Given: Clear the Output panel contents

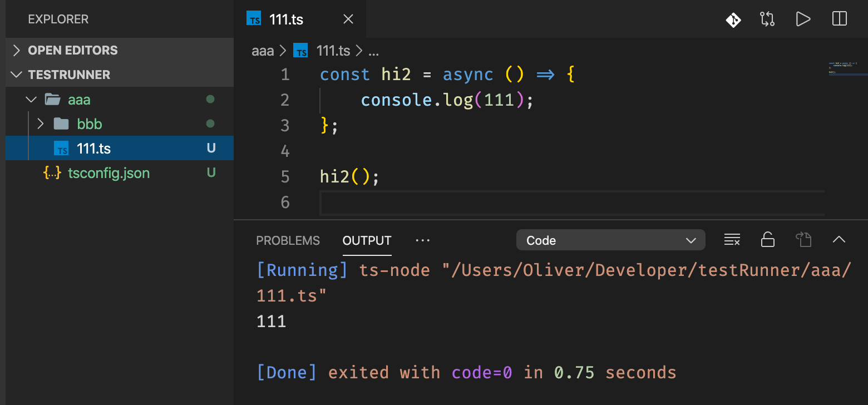Looking at the screenshot, I should point(732,240).
